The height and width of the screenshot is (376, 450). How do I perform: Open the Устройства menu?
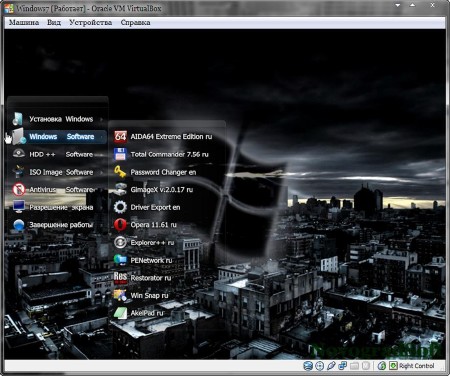(x=90, y=23)
